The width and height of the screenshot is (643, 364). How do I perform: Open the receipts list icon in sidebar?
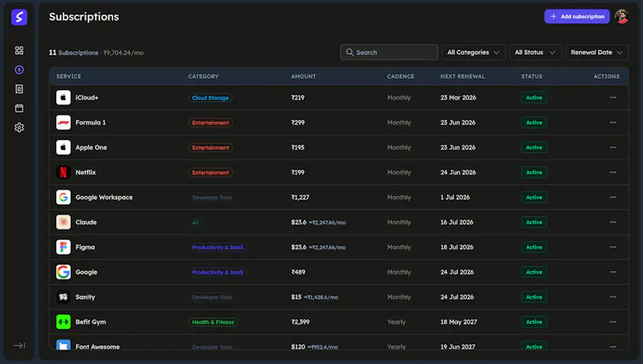18,89
